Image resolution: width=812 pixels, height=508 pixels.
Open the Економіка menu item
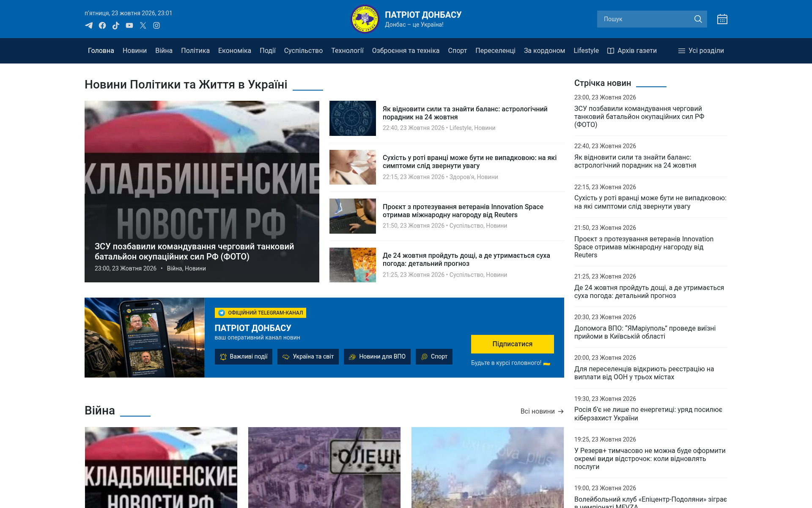point(235,50)
